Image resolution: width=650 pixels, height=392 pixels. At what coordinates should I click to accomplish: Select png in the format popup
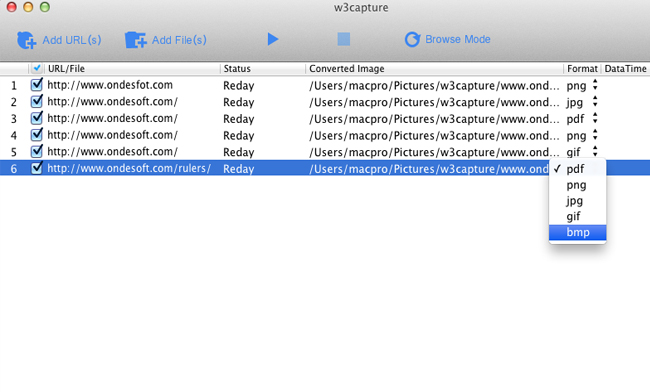577,185
